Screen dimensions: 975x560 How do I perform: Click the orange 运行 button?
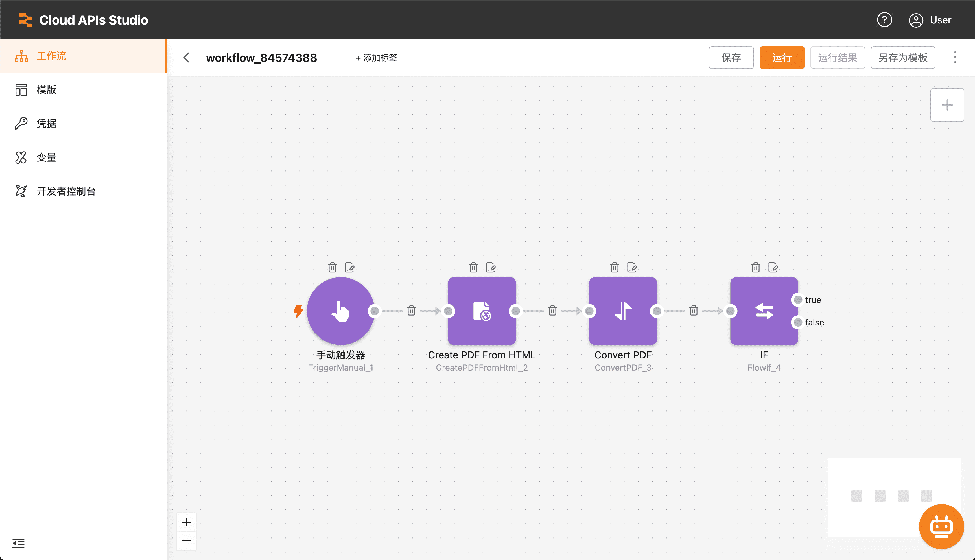782,58
